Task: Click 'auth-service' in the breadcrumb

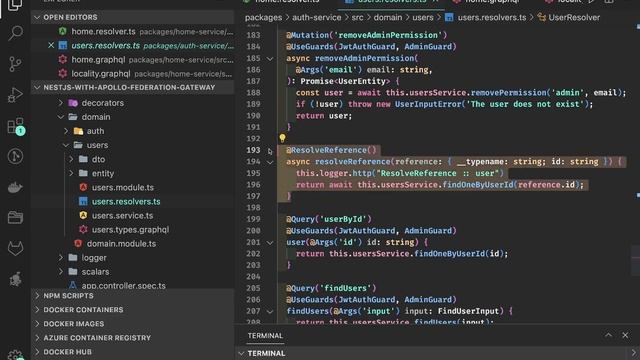Action: point(316,18)
